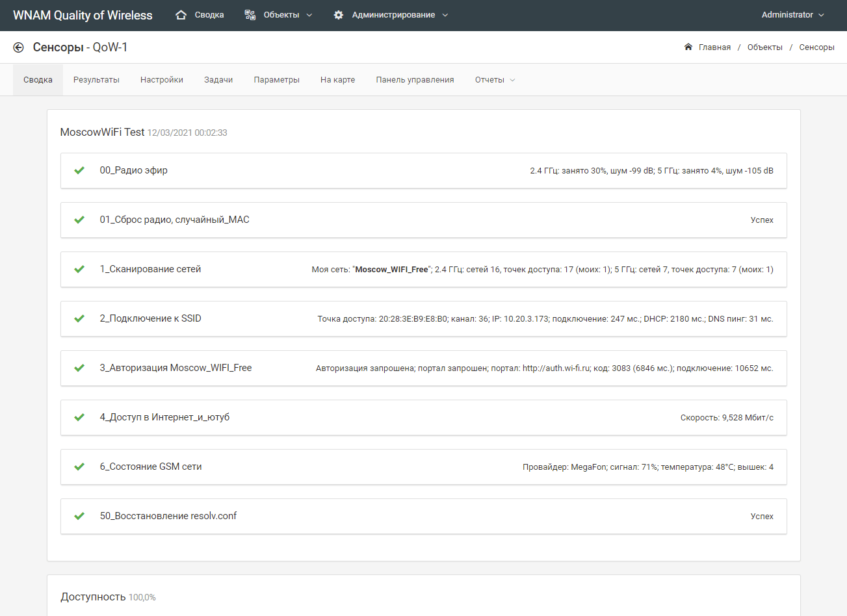This screenshot has height=616, width=847.
Task: Expand the Объекты dropdown chevron
Action: pyautogui.click(x=309, y=15)
